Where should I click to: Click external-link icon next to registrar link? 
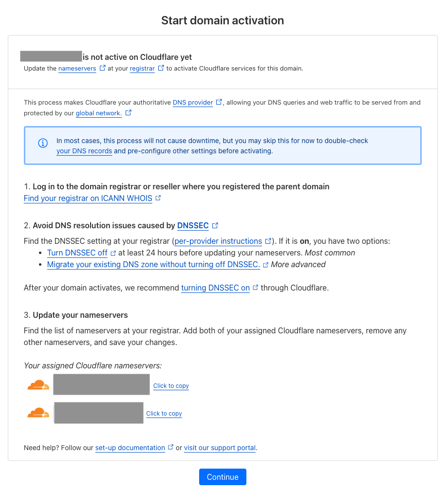pos(161,68)
